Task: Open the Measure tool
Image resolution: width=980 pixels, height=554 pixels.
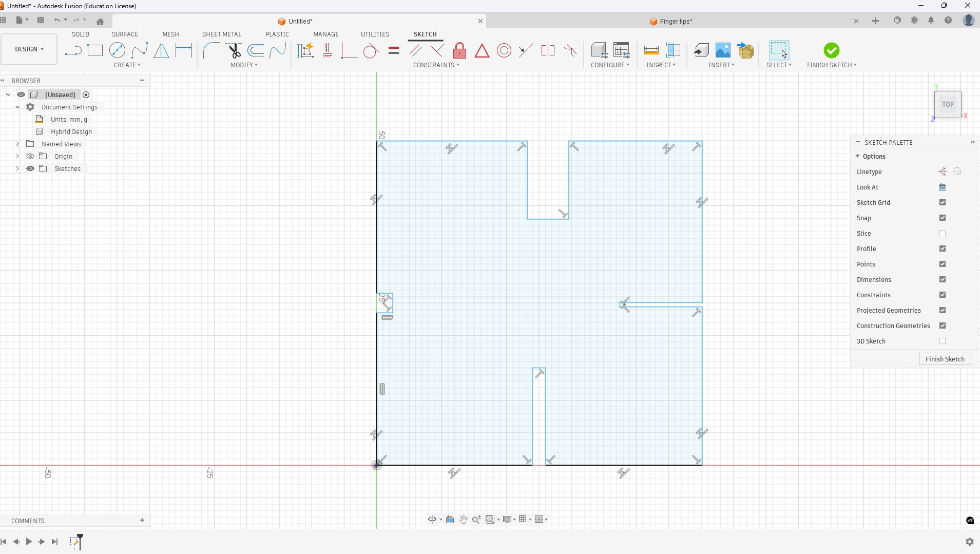Action: point(651,50)
